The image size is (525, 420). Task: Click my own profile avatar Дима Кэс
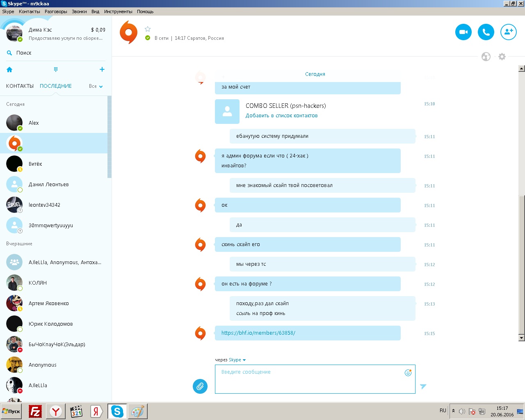pyautogui.click(x=14, y=34)
